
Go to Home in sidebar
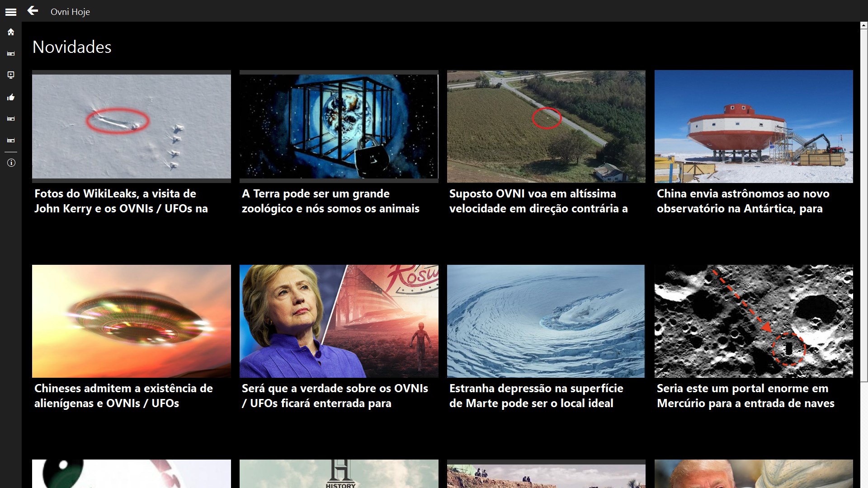[x=11, y=32]
